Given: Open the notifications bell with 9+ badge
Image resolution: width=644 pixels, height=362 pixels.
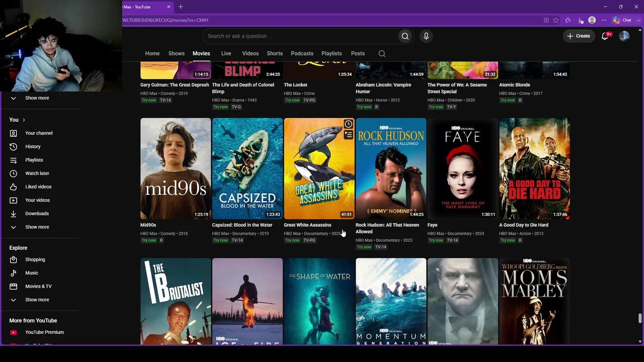Looking at the screenshot, I should coord(606,36).
